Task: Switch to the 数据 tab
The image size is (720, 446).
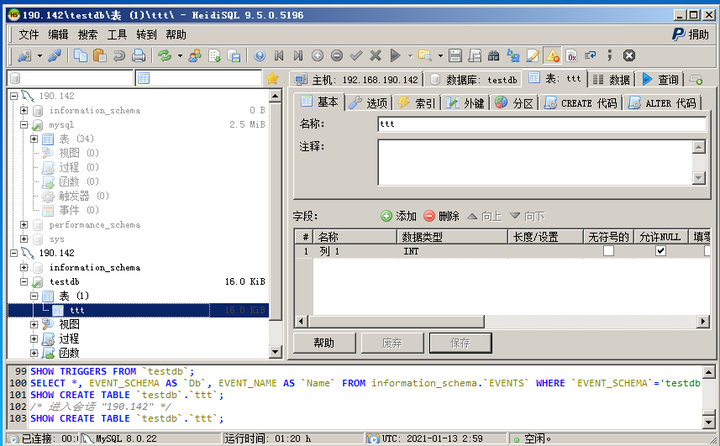Action: coord(611,79)
